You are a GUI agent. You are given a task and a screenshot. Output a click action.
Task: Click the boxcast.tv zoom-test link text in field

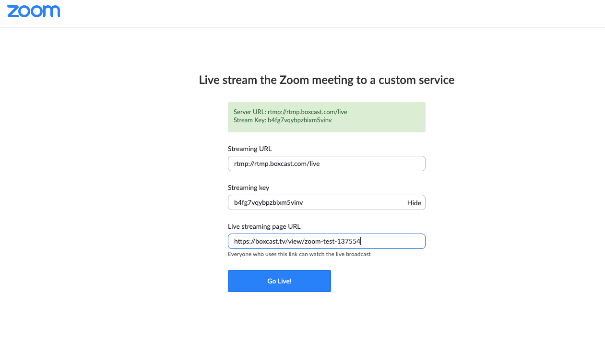[x=297, y=242]
